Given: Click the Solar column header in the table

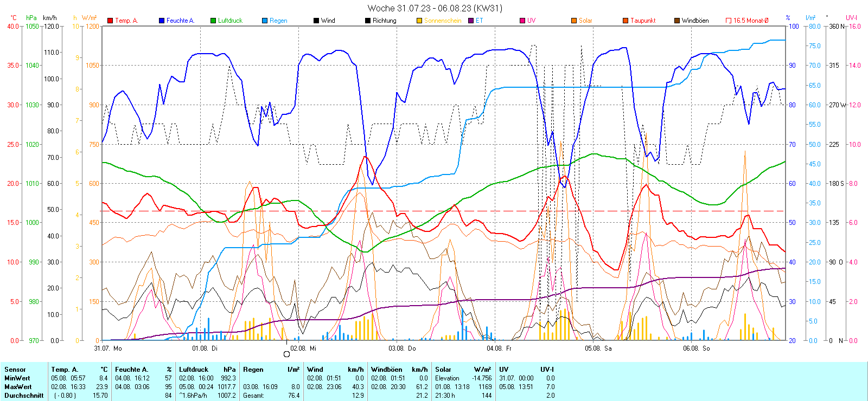Looking at the screenshot, I should pyautogui.click(x=443, y=370).
